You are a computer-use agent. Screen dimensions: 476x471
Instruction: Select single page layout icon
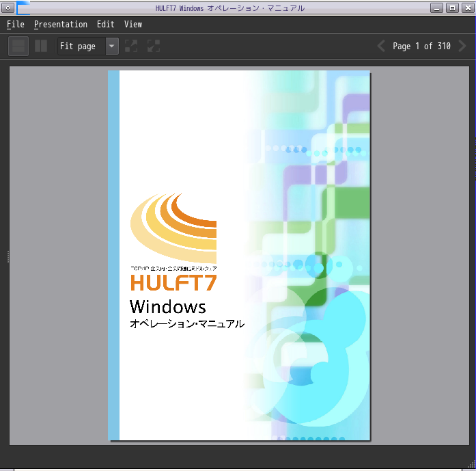coord(18,46)
